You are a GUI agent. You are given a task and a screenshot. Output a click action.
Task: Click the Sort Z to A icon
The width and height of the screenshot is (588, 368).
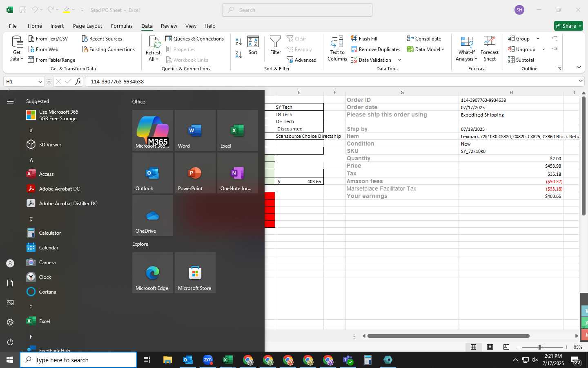(x=239, y=54)
